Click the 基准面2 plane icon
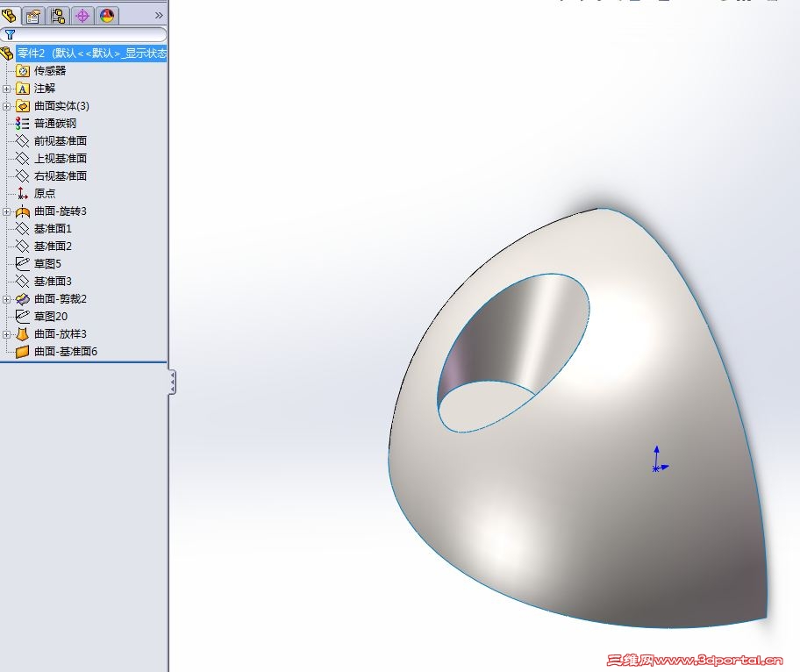Image resolution: width=800 pixels, height=672 pixels. [x=22, y=247]
